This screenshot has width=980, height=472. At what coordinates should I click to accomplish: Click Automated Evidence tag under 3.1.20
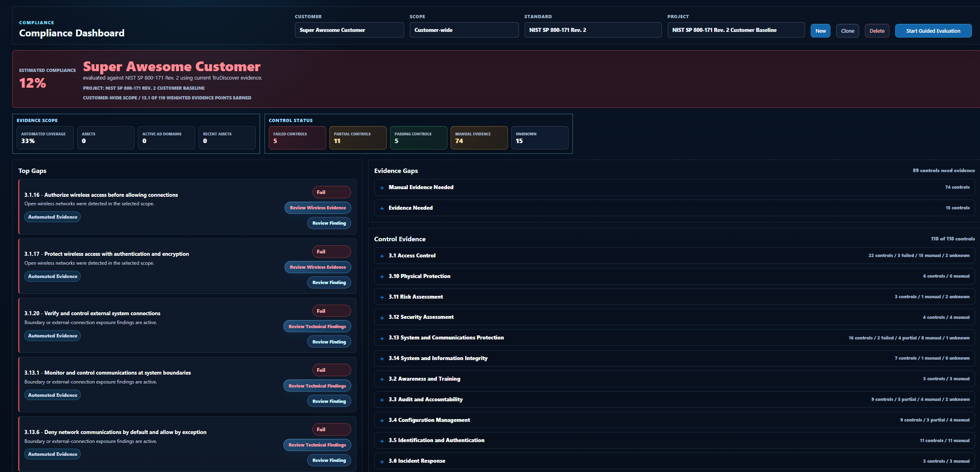point(53,336)
